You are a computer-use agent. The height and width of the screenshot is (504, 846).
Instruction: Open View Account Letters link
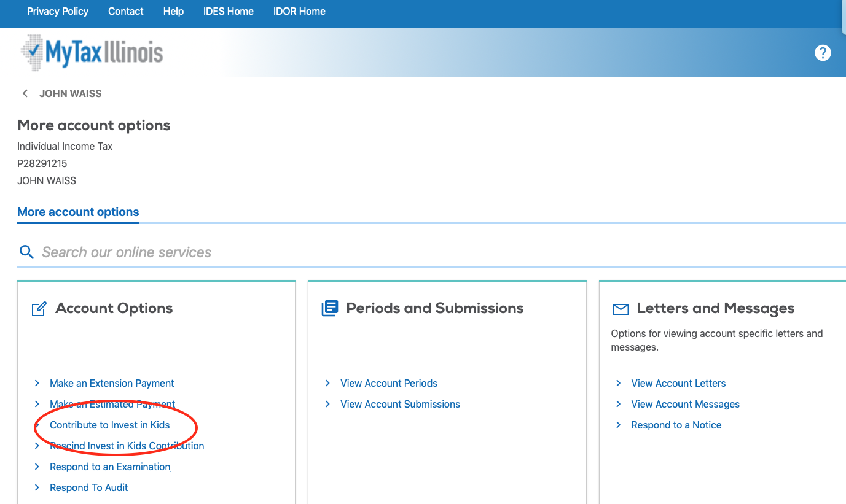(x=678, y=383)
